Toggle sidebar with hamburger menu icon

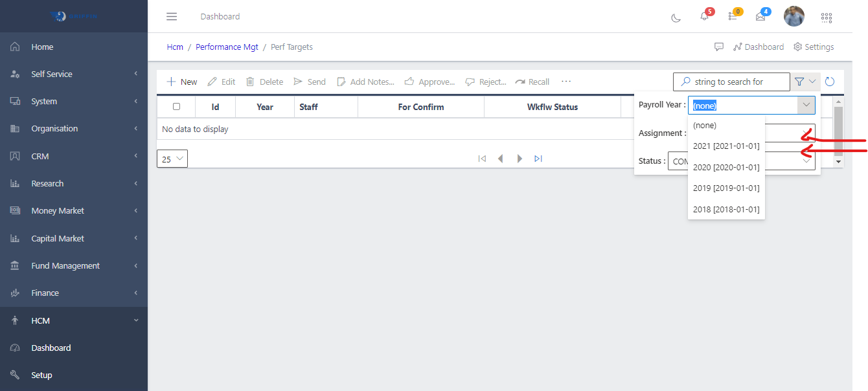coord(172,17)
